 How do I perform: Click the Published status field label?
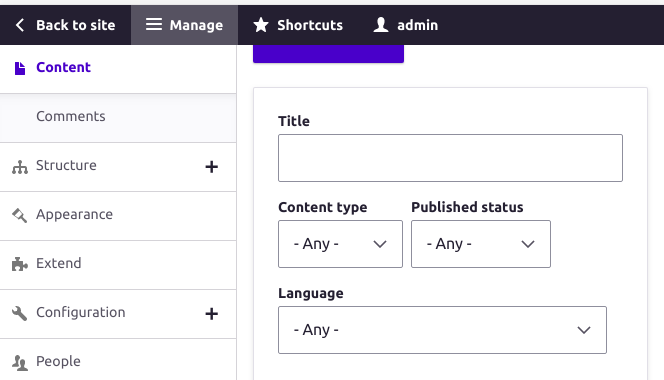click(x=467, y=207)
